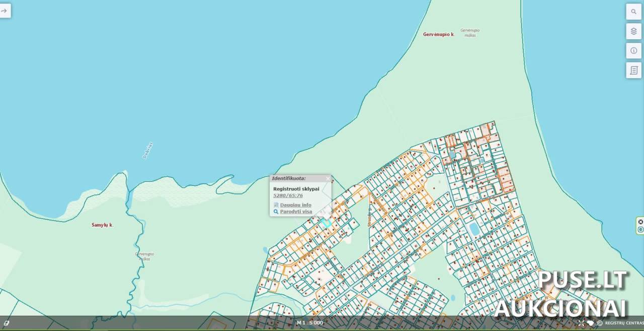
Task: Expand the side panel with arrow button
Action: [x=5, y=11]
